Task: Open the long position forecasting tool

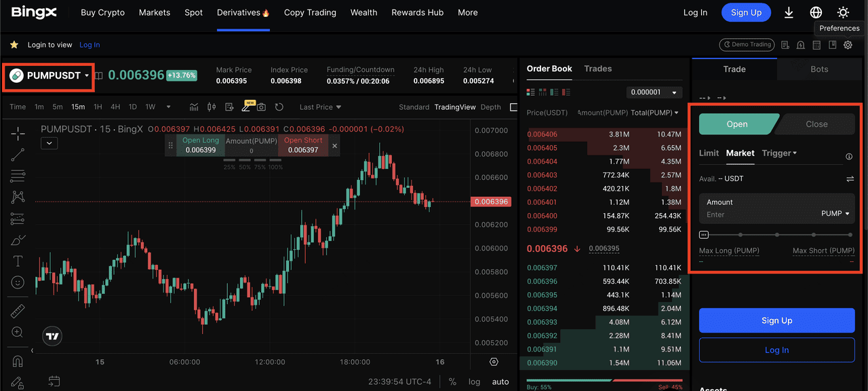Action: (18, 219)
